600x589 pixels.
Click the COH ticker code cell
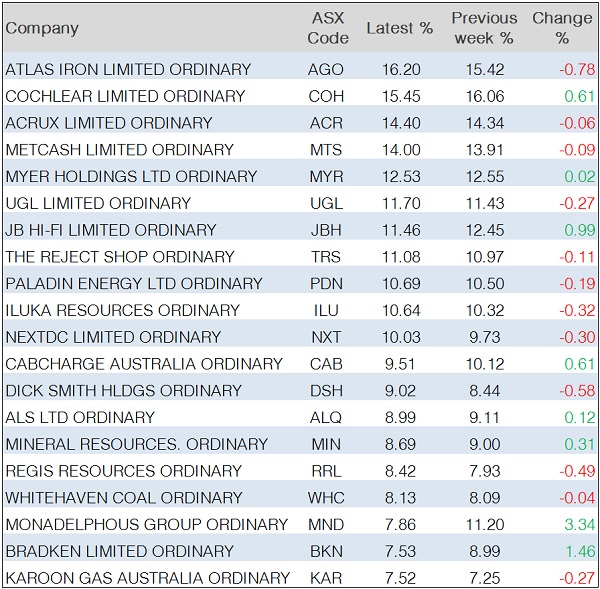tap(327, 97)
